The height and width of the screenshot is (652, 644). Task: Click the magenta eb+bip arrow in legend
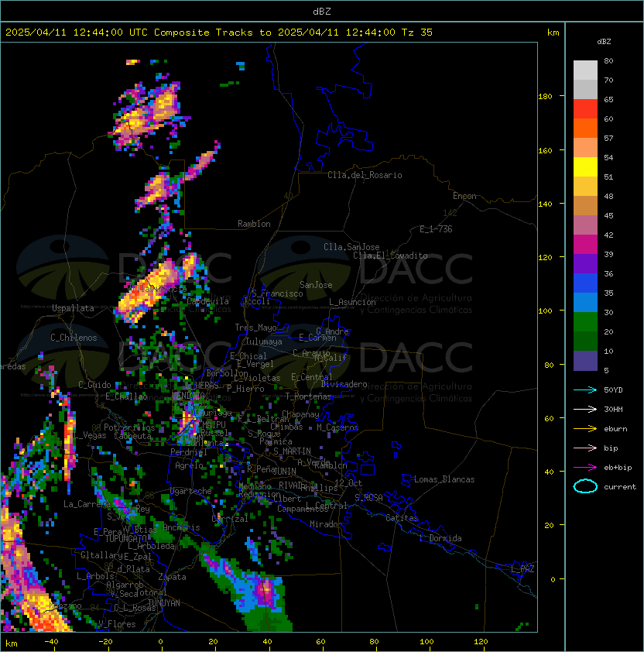point(585,468)
